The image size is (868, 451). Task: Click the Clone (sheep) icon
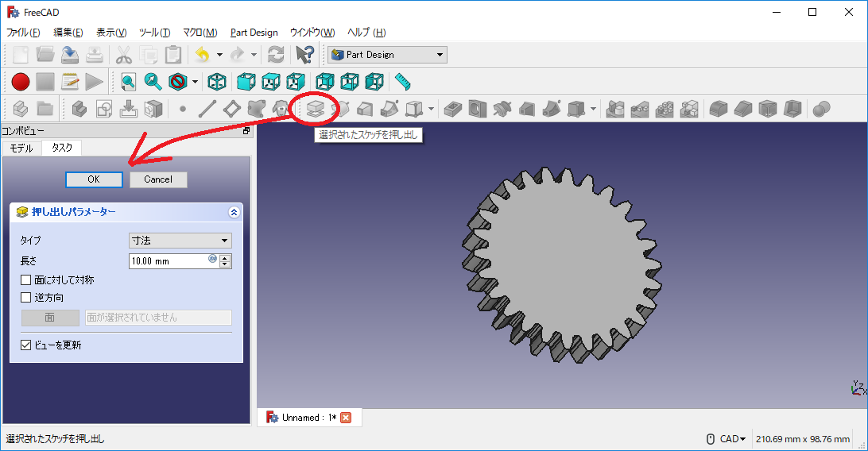[x=281, y=109]
